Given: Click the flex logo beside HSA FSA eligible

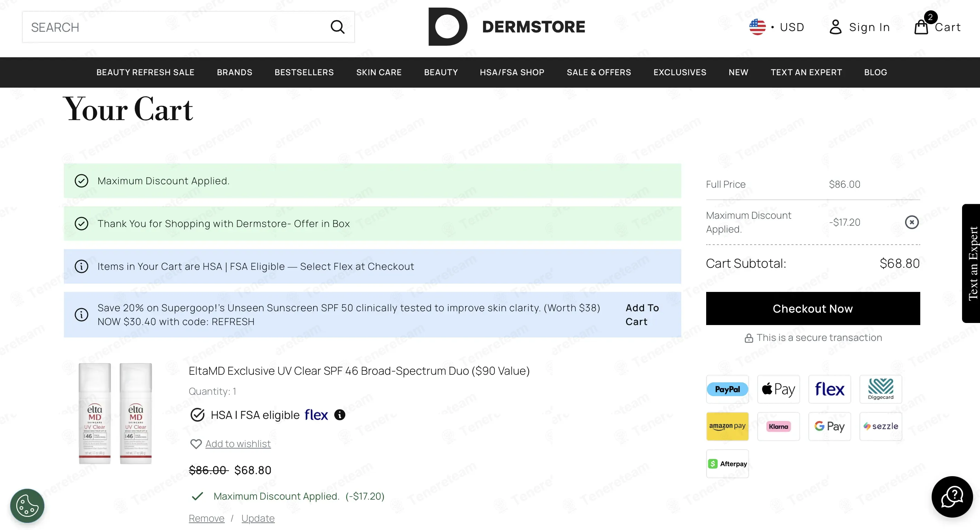Looking at the screenshot, I should click(x=316, y=415).
